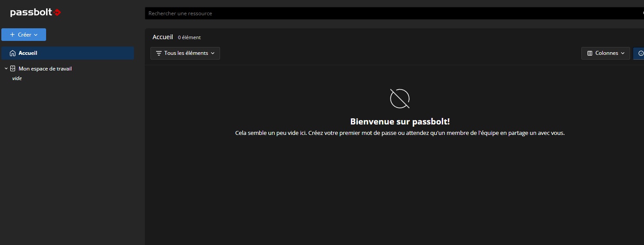Screen dimensions: 644x245
Task: Click the crossed-out circle empty-state icon
Action: click(x=400, y=98)
